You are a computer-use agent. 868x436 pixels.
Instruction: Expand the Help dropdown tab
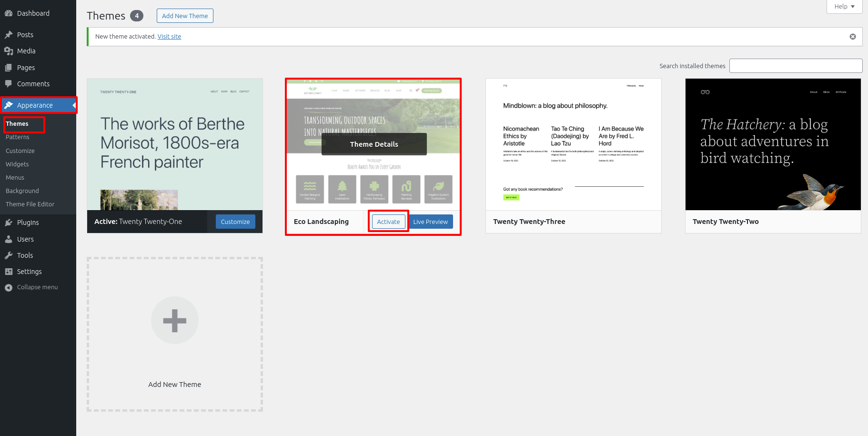[x=844, y=7]
